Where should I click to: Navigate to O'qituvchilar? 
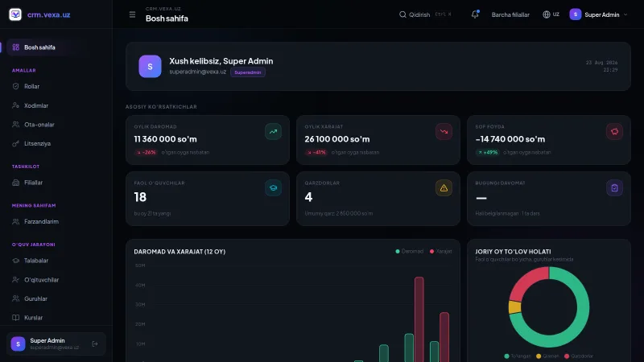pyautogui.click(x=56, y=279)
